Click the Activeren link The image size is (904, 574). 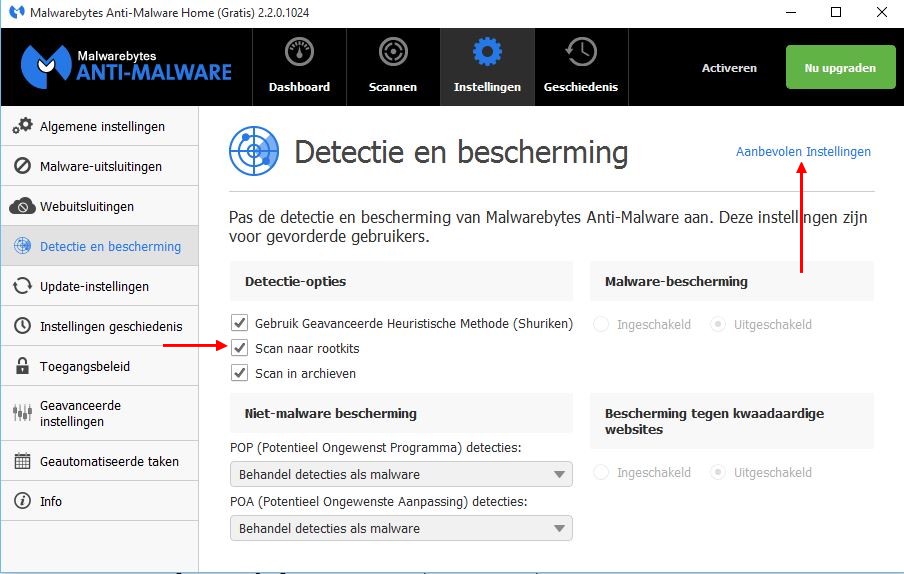tap(729, 68)
